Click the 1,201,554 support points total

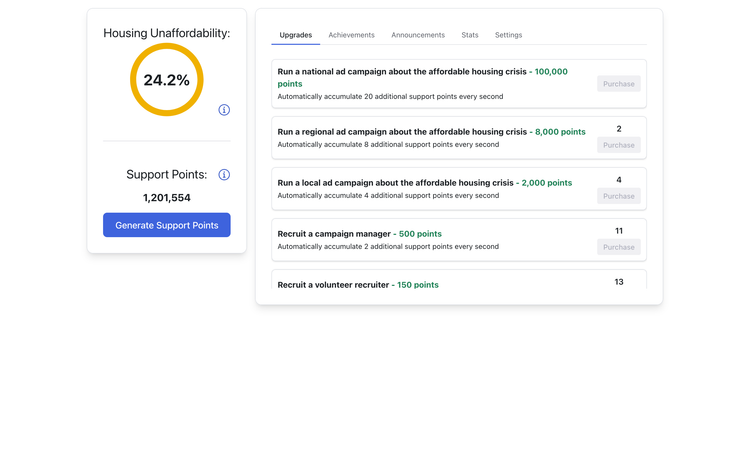pyautogui.click(x=166, y=198)
